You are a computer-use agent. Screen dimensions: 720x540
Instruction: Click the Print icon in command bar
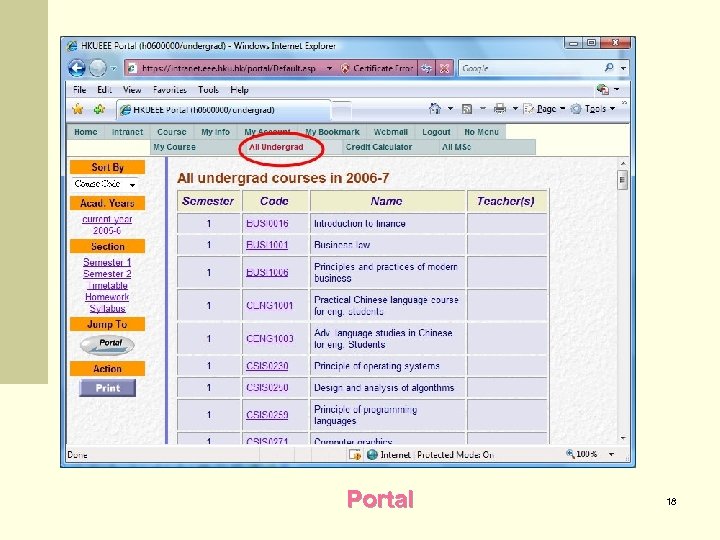500,109
